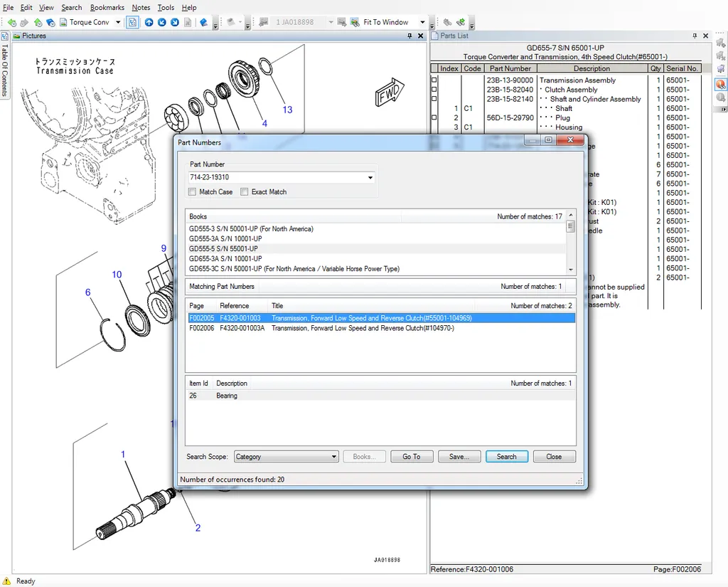Open the Bookmarks menu

point(107,7)
